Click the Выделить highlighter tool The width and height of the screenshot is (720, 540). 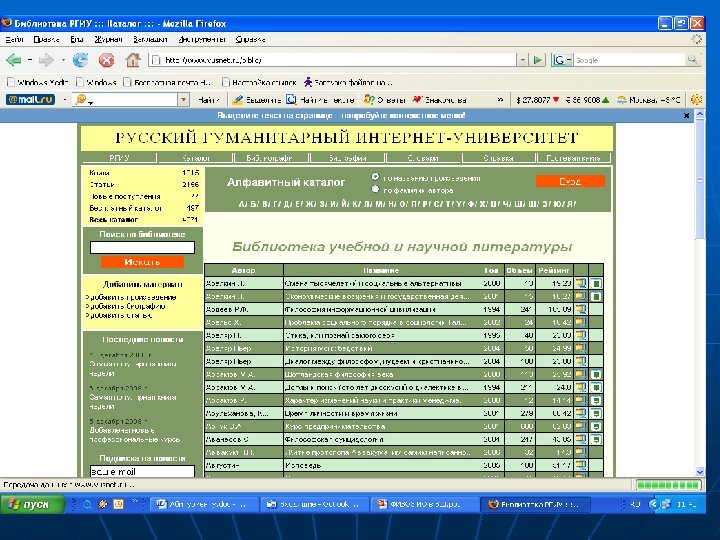pos(256,100)
